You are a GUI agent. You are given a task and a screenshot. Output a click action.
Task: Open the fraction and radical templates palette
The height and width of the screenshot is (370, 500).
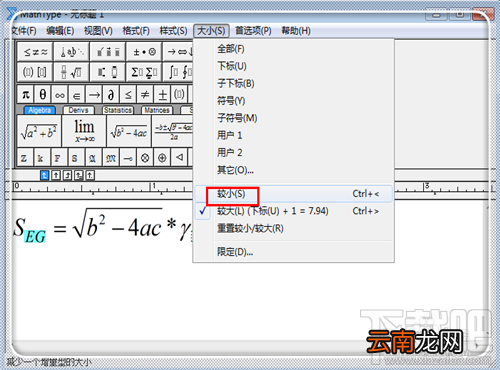coord(72,72)
